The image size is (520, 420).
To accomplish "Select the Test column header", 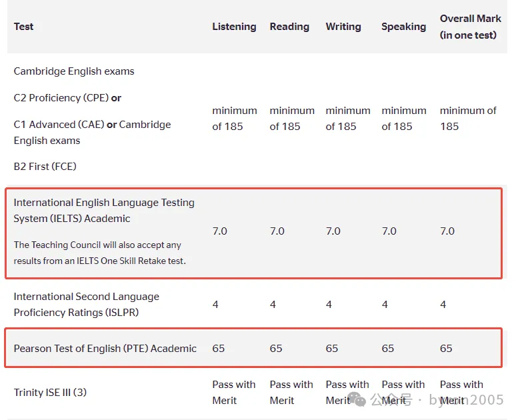I will pyautogui.click(x=23, y=27).
